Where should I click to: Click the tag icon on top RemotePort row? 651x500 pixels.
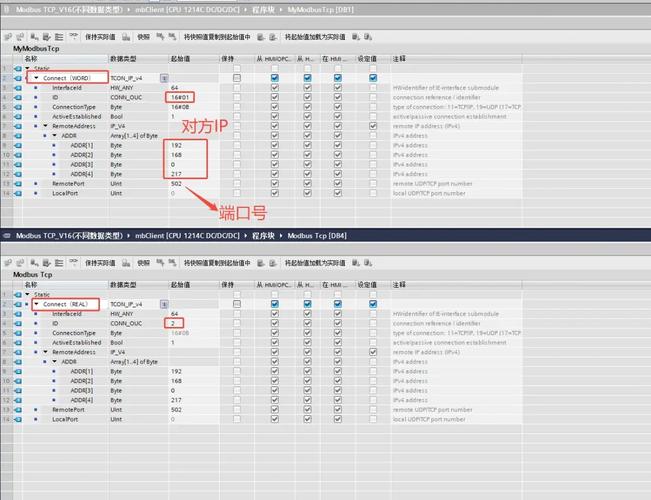click(x=17, y=184)
